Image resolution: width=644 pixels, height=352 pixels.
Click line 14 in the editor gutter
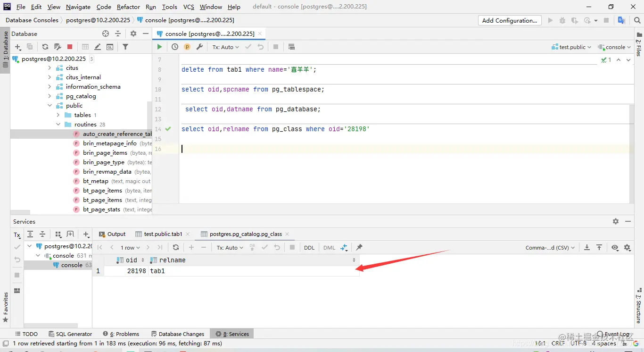point(158,129)
